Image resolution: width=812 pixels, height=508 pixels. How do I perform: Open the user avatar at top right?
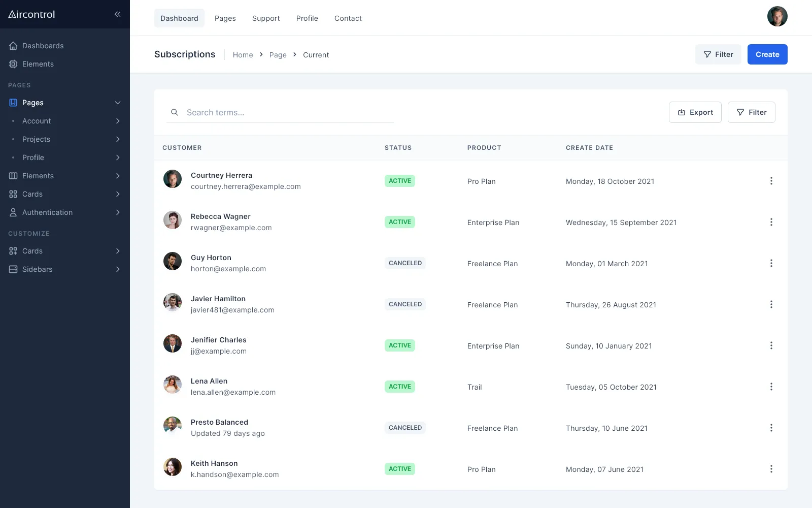point(777,16)
